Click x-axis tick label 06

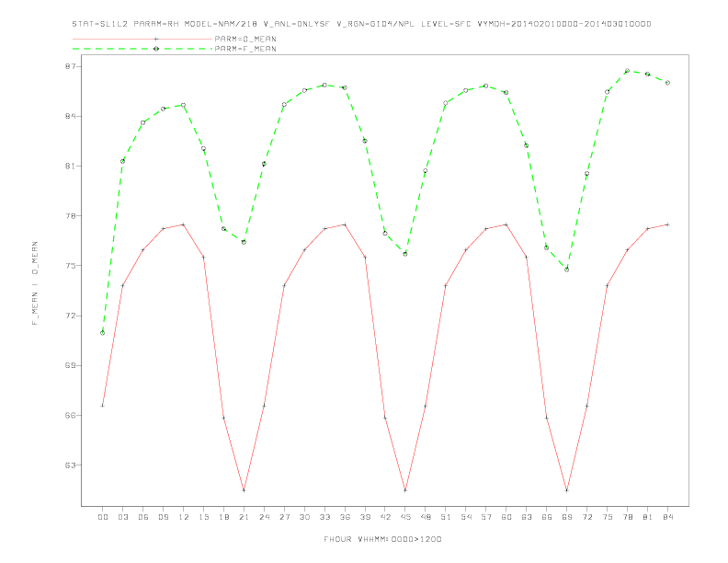pos(143,517)
